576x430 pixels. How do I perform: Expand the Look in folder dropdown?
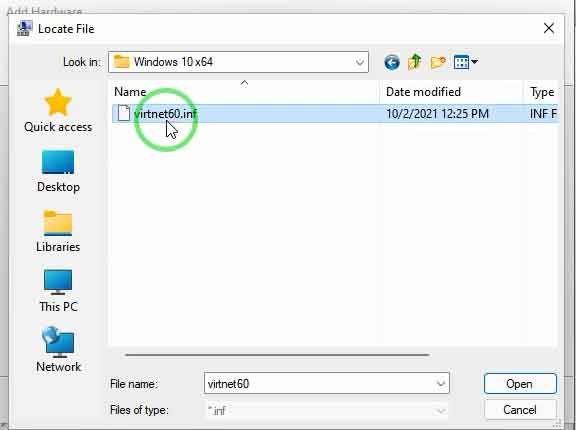(x=360, y=62)
